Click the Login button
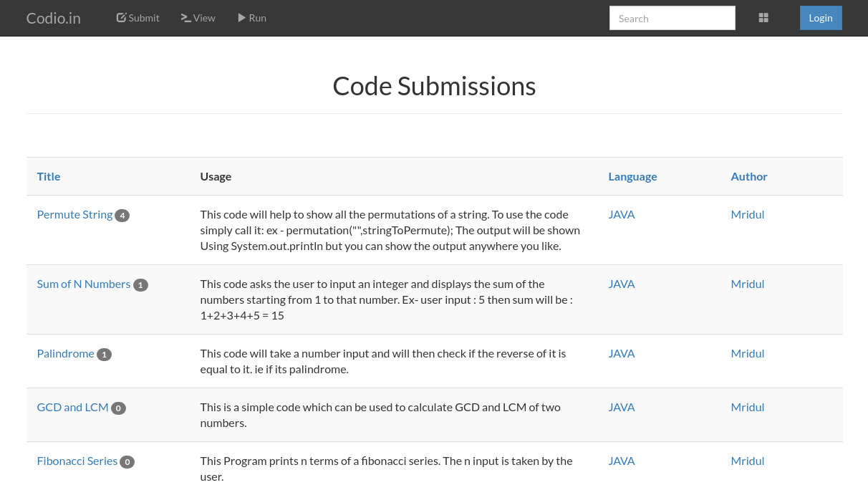Screen dimensions: 868x485 (x=821, y=18)
